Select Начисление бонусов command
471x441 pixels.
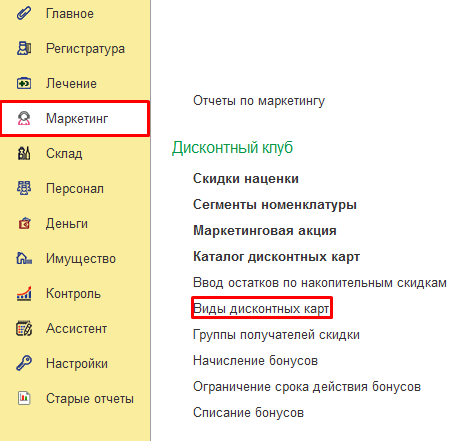click(x=256, y=361)
